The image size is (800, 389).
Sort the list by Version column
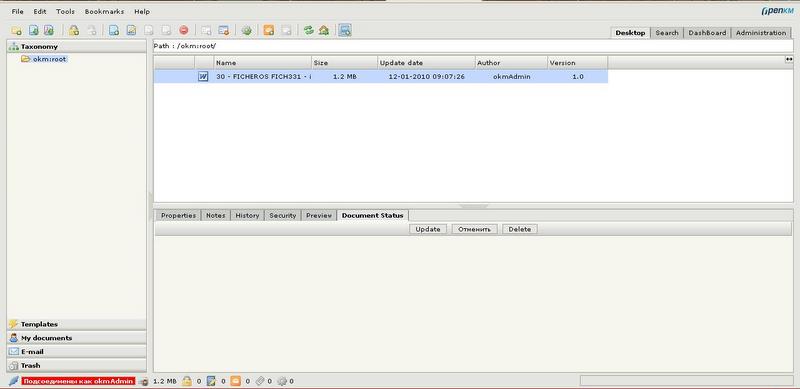578,63
